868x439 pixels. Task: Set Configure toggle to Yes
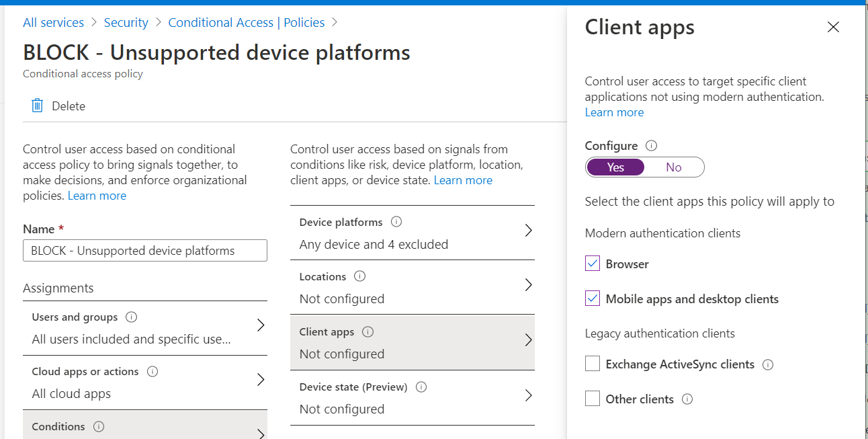pyautogui.click(x=615, y=167)
